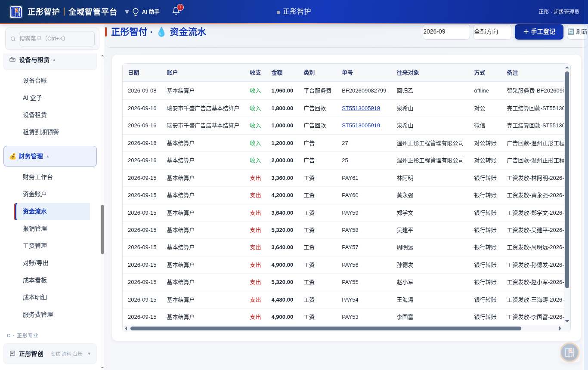This screenshot has width=588, height=370.
Task: Click the dropdown triangle beside platform title
Action: [x=127, y=12]
